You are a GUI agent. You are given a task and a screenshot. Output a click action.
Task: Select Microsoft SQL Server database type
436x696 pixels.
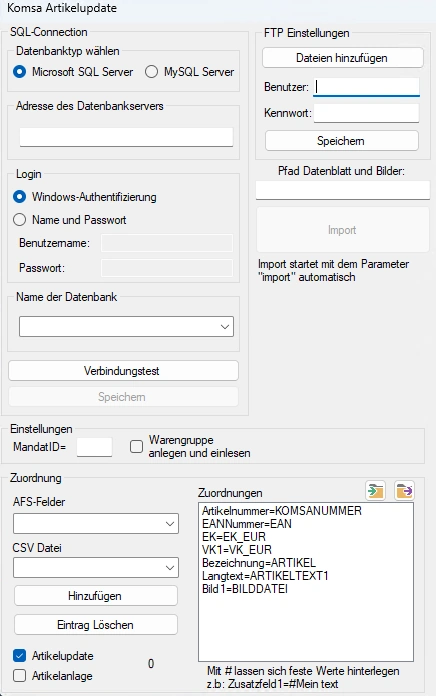tap(20, 71)
